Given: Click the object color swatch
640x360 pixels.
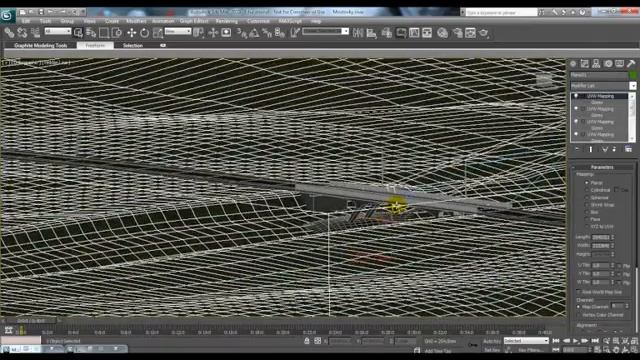Looking at the screenshot, I should (x=633, y=76).
